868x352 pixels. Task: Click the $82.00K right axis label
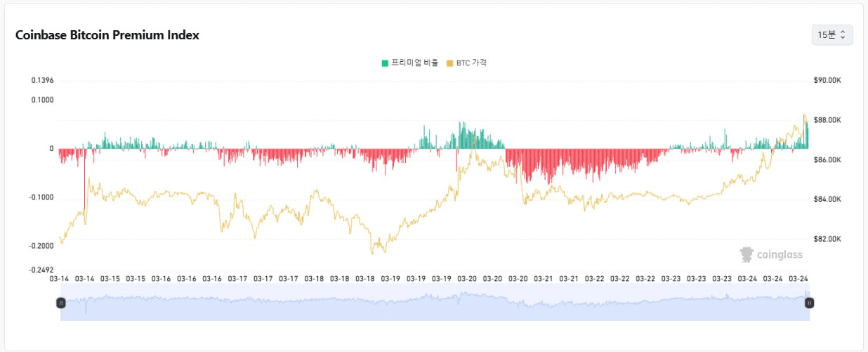pos(827,239)
